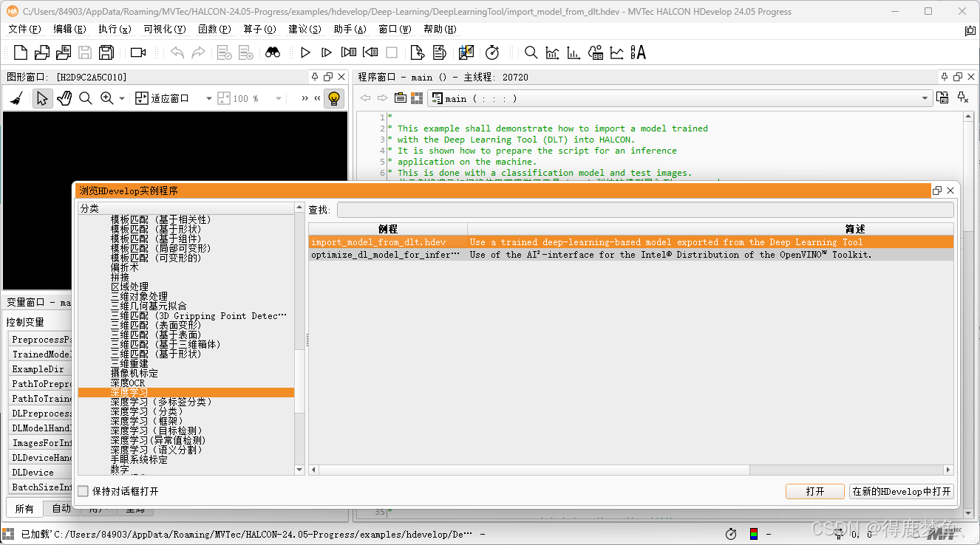Click the 简述 column header
Screen dimensions: 980x545
coord(710,229)
